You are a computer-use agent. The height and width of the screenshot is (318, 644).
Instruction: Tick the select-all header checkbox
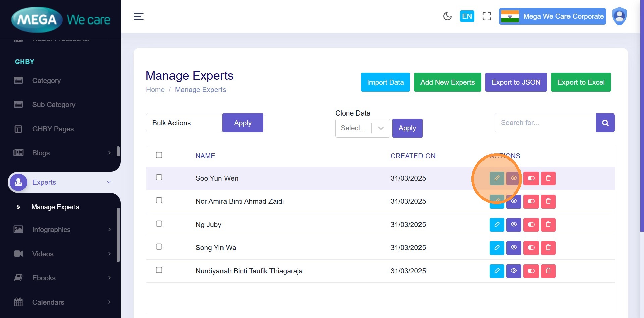(x=159, y=155)
